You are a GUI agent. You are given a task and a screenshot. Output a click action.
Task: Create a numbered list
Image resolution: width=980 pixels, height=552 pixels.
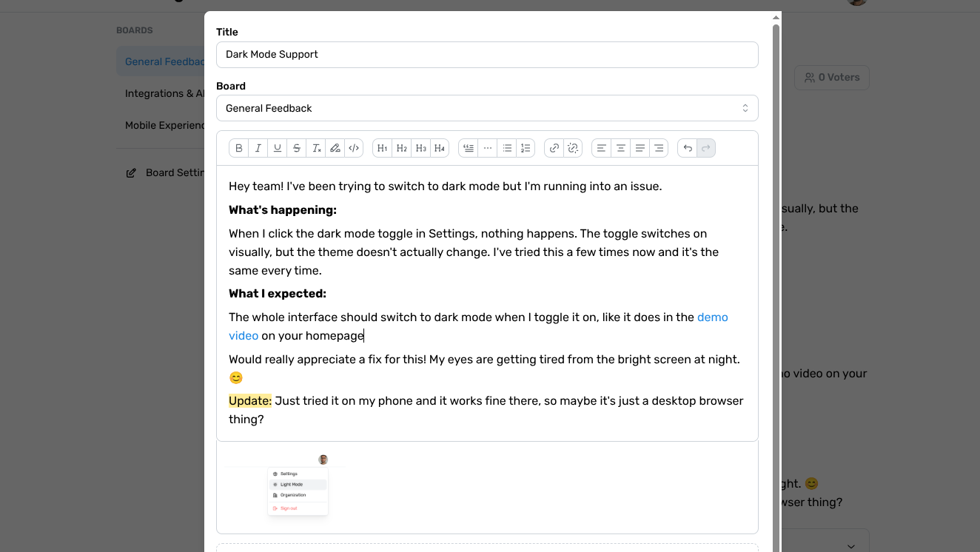(526, 148)
